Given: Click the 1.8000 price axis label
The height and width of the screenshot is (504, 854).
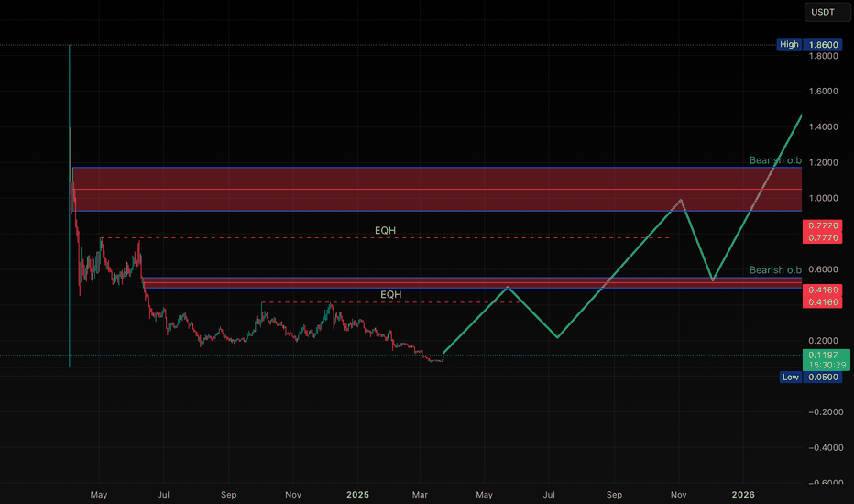Looking at the screenshot, I should coord(823,56).
